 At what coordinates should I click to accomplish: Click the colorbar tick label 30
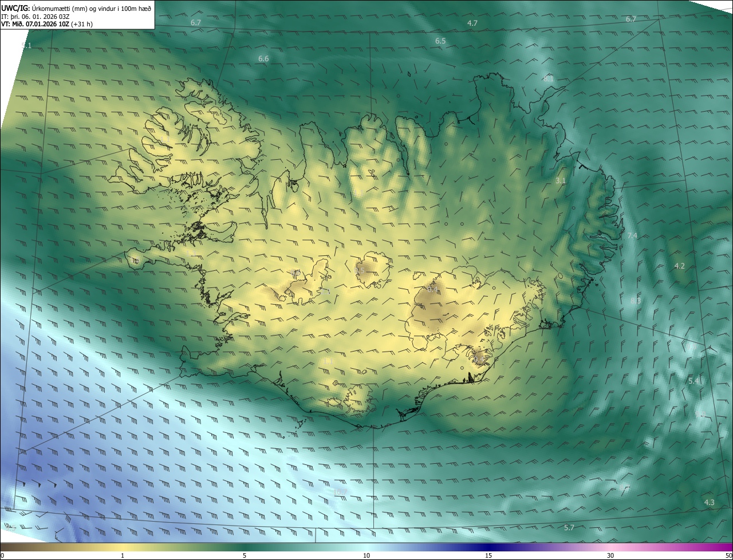click(610, 555)
